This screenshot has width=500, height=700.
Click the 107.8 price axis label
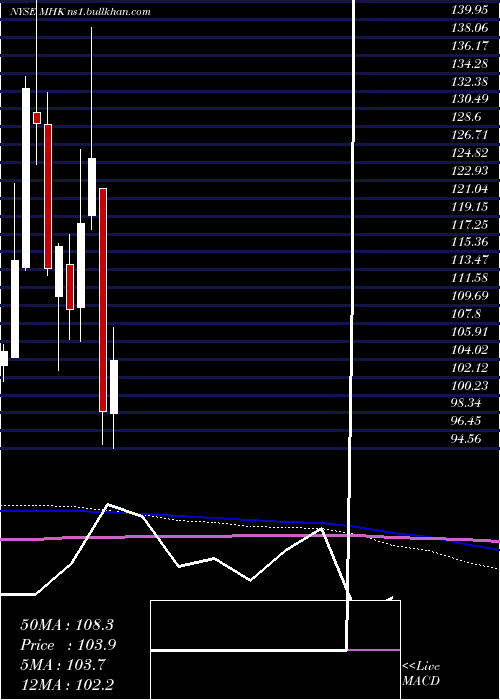pos(466,314)
